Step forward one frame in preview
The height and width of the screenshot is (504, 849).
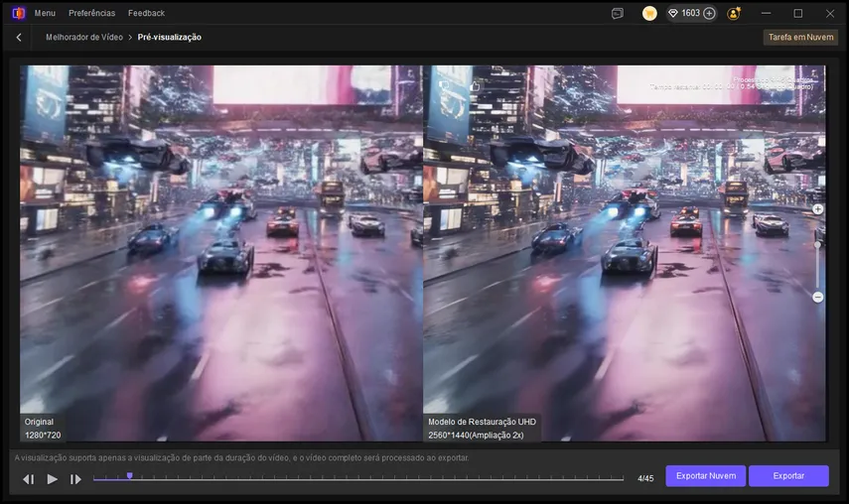(75, 479)
